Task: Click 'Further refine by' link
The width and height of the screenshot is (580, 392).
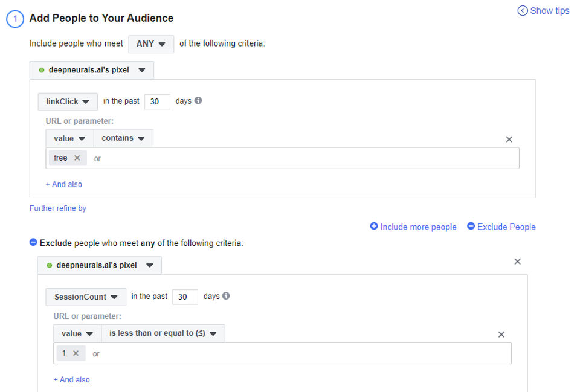Action: click(x=58, y=208)
